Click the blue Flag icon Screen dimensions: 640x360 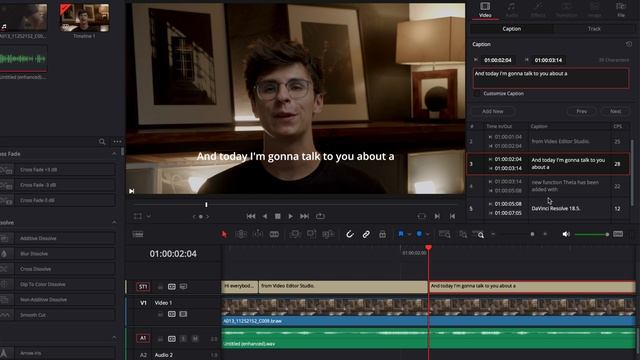click(x=401, y=234)
